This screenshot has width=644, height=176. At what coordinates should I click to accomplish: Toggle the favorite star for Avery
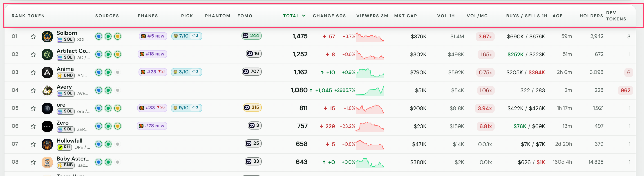pos(33,91)
